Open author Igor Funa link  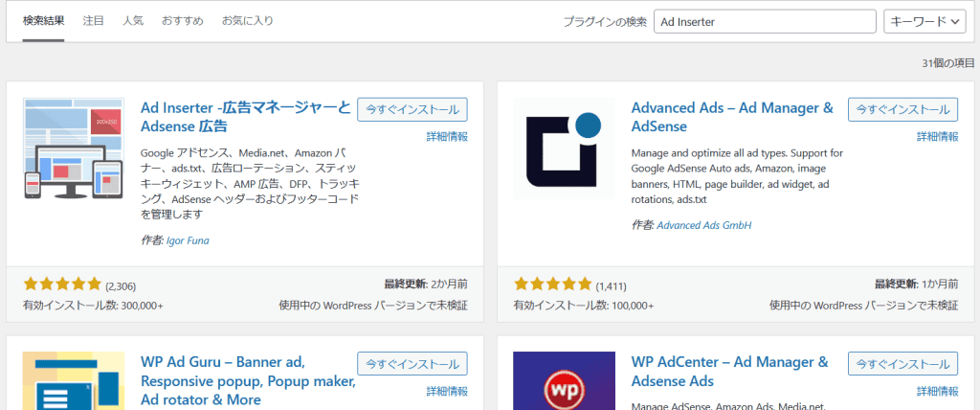click(x=188, y=240)
